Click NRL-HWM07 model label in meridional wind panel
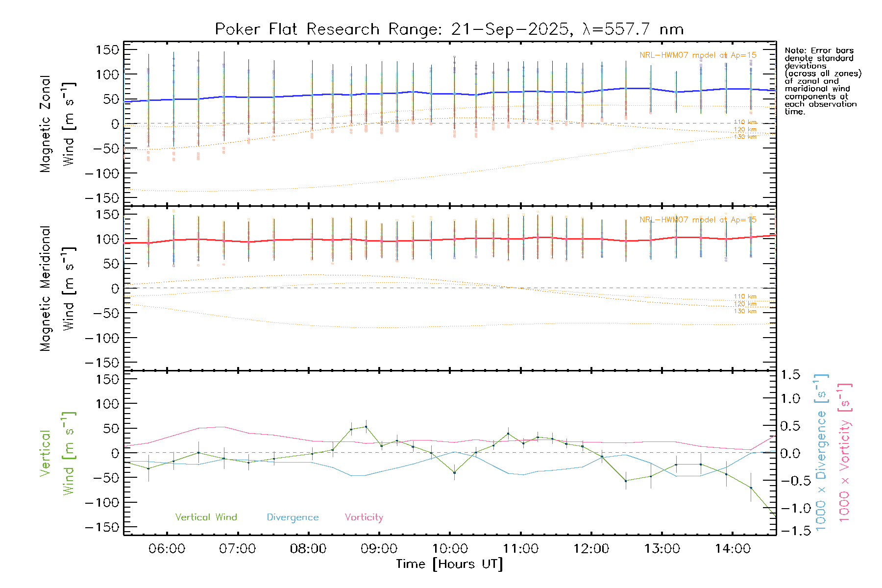This screenshot has width=882, height=588. tap(698, 220)
